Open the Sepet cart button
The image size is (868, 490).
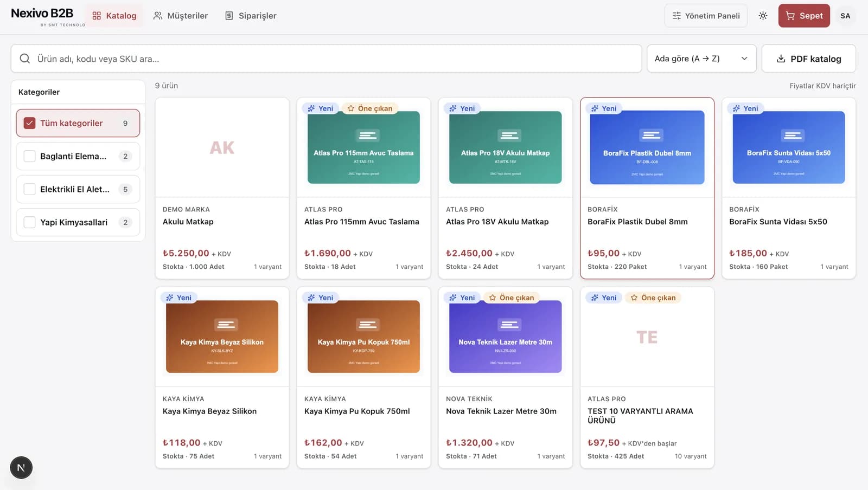(x=804, y=16)
